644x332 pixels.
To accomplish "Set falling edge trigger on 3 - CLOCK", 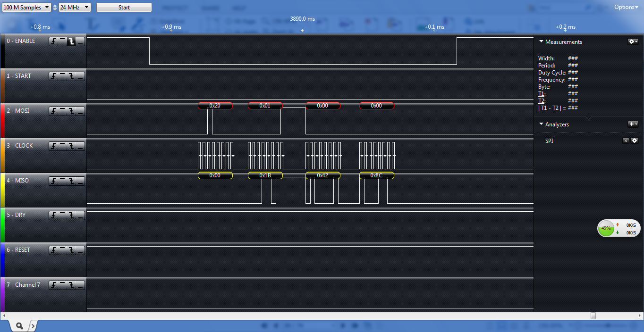I will pyautogui.click(x=71, y=146).
